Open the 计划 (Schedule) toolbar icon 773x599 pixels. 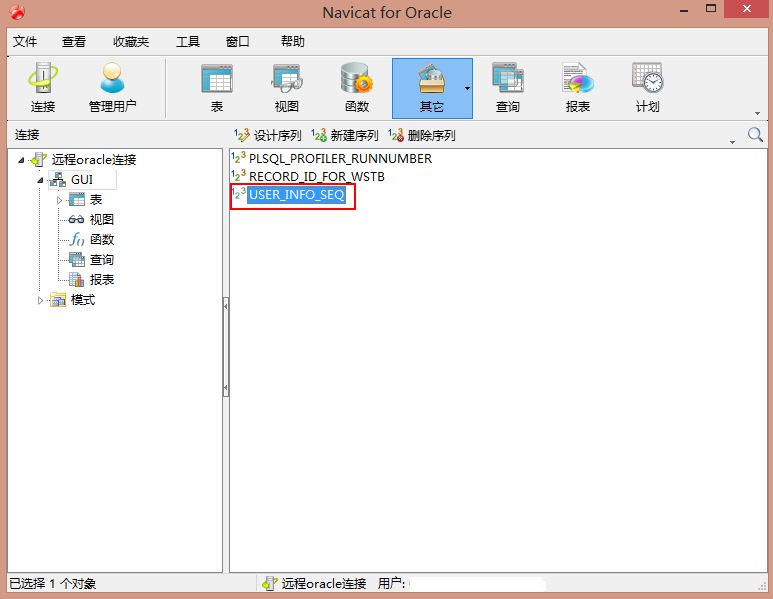tap(648, 88)
